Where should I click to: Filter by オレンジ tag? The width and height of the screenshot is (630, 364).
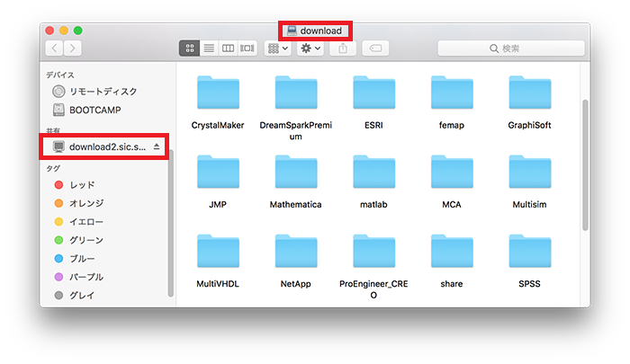tap(79, 203)
